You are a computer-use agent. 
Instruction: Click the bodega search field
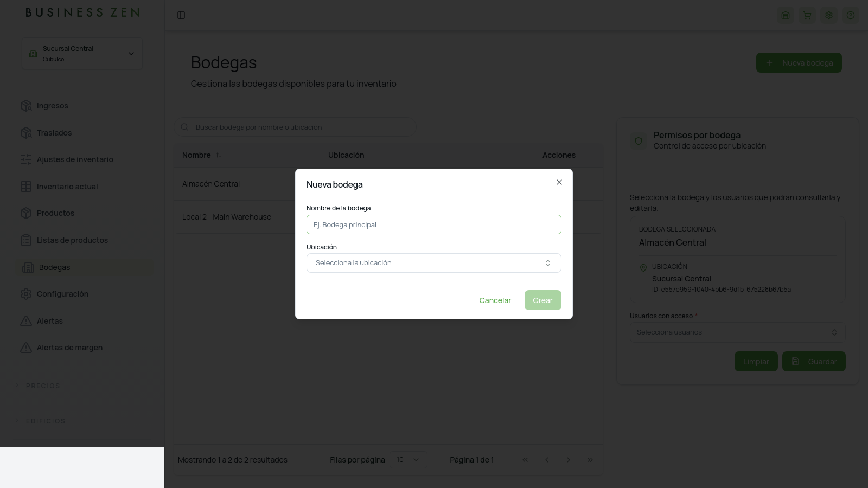(295, 127)
